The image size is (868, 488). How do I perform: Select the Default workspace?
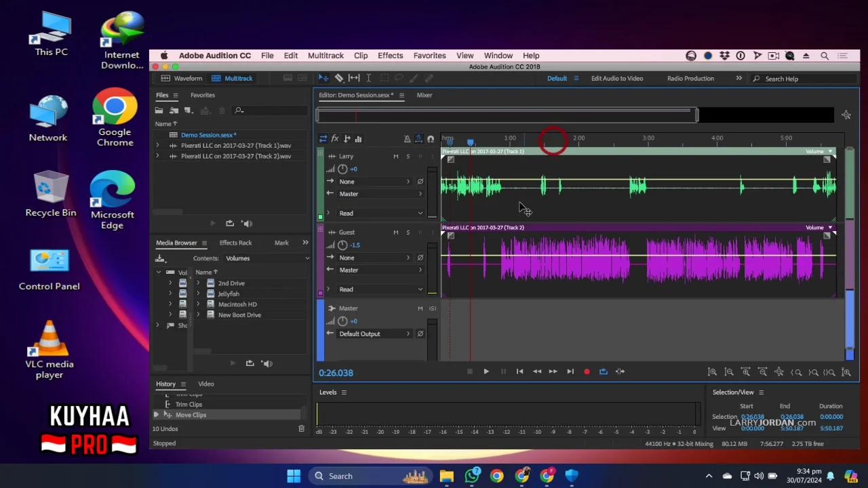(x=557, y=79)
